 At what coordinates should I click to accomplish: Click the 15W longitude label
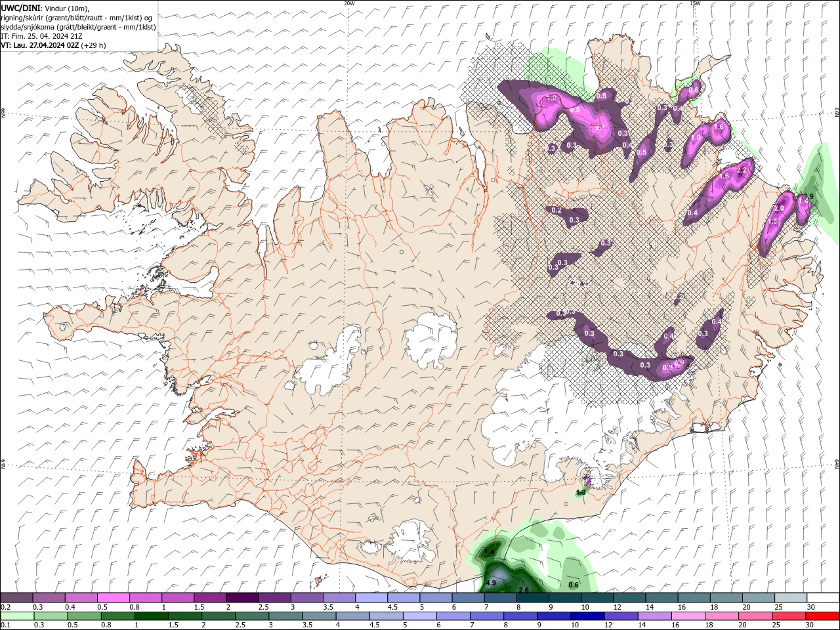click(x=695, y=3)
